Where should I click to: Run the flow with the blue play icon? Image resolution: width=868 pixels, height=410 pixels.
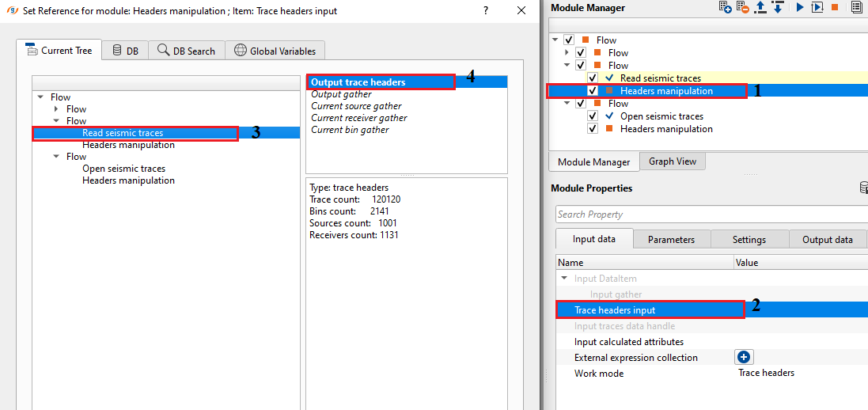tap(800, 8)
